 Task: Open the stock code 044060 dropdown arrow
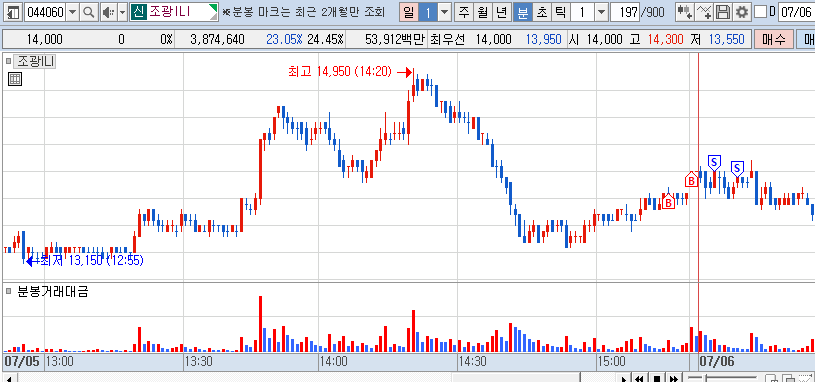point(73,12)
